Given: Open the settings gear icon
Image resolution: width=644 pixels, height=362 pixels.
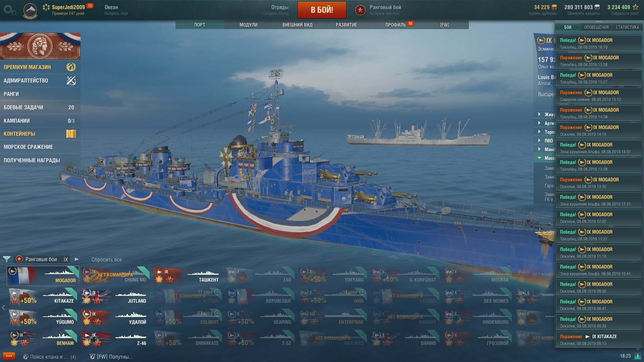Looking at the screenshot, I should [9, 10].
